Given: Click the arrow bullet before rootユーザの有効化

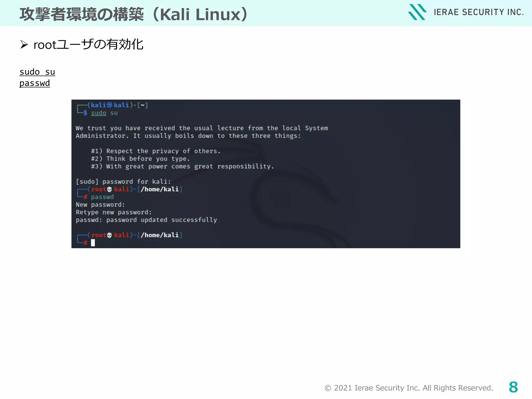Looking at the screenshot, I should click(x=24, y=45).
